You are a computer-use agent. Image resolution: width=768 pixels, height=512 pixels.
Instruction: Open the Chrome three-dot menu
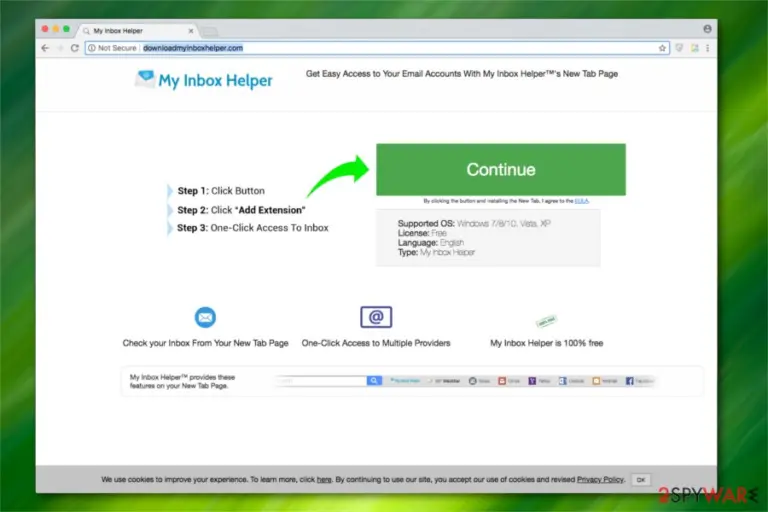[707, 48]
